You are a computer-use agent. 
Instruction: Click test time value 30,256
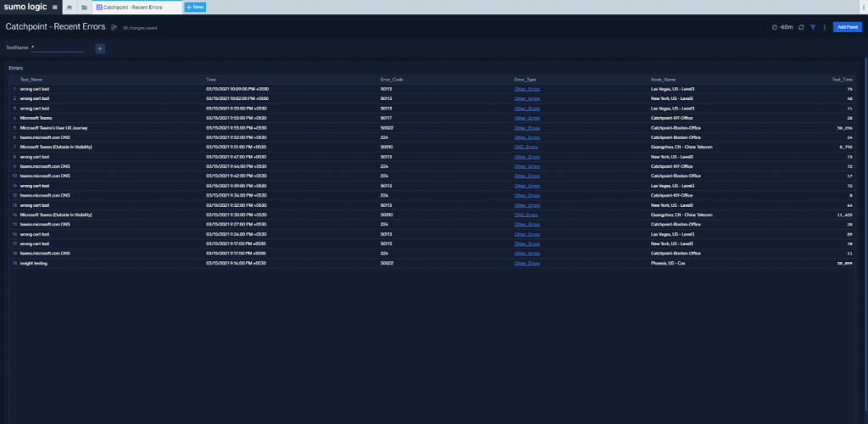(845, 128)
